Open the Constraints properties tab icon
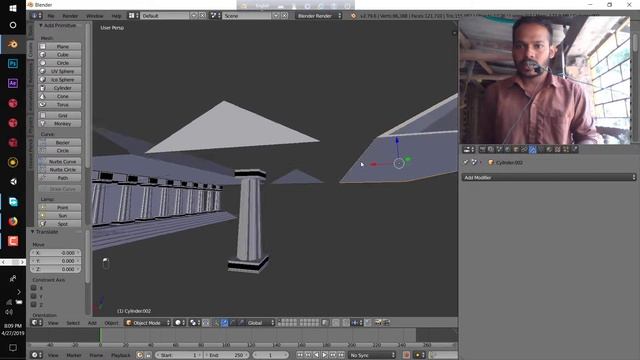 click(524, 150)
